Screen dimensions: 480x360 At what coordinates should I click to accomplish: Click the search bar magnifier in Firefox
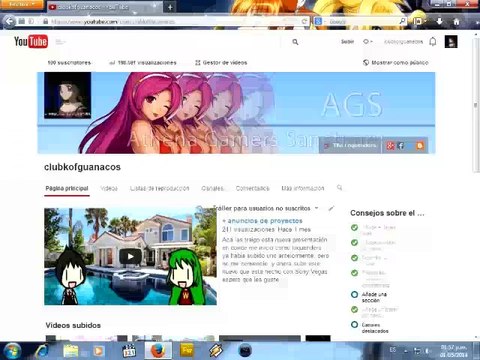tap(402, 21)
